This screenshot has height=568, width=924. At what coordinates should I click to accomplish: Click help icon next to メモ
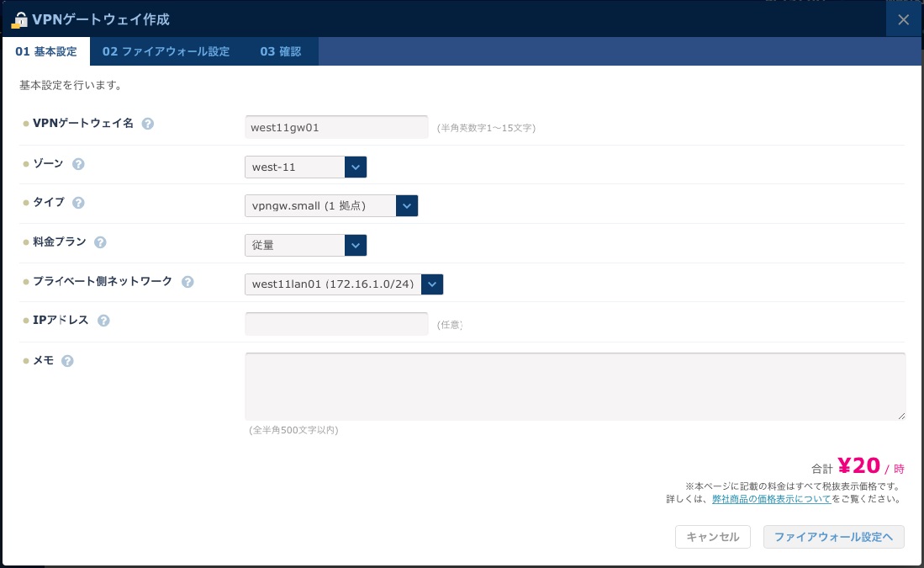[x=67, y=361]
